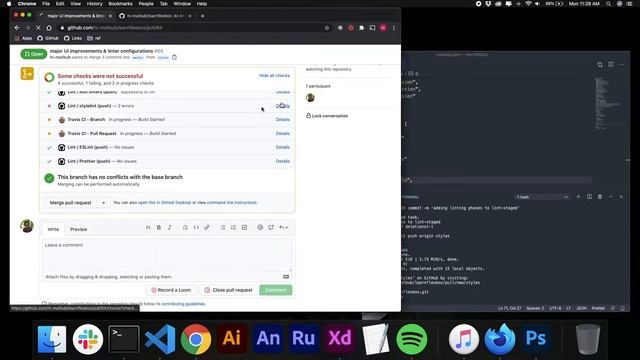Screen dimensions: 640x360
Task: Click in the Leave a comment field
Action: [167, 254]
